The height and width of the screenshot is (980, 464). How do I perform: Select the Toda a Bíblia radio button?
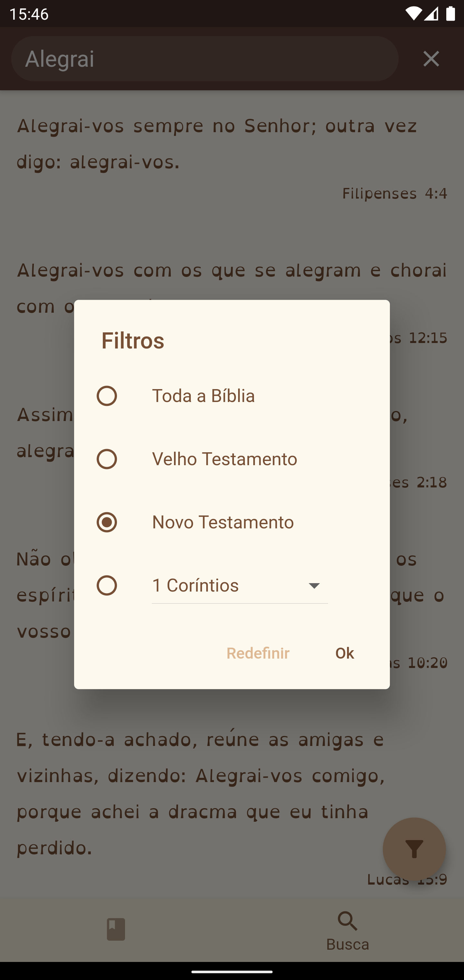coord(107,396)
